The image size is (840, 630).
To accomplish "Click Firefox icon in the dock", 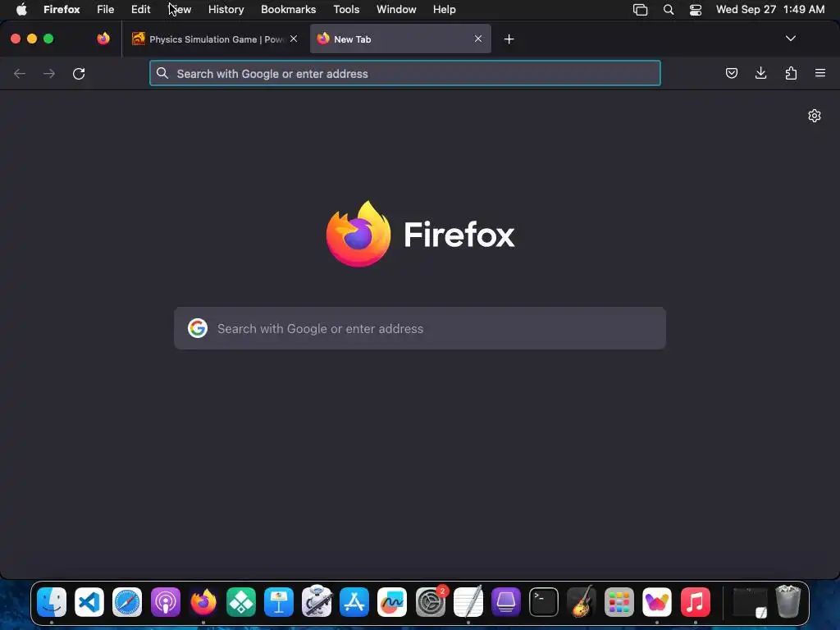I will pyautogui.click(x=203, y=602).
